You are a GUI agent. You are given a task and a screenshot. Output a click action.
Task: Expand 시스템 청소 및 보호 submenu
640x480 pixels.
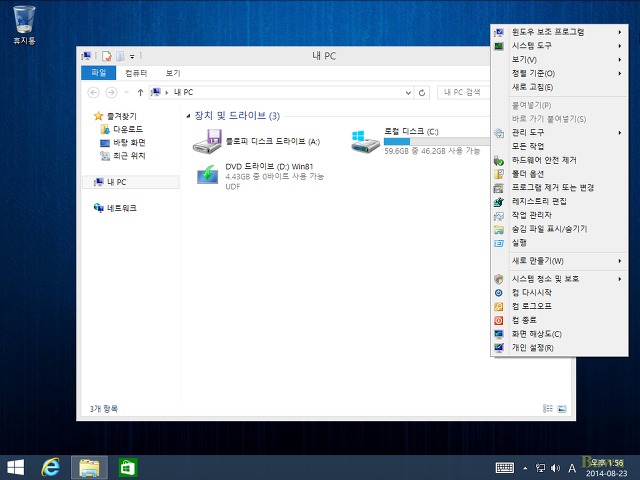click(x=559, y=279)
